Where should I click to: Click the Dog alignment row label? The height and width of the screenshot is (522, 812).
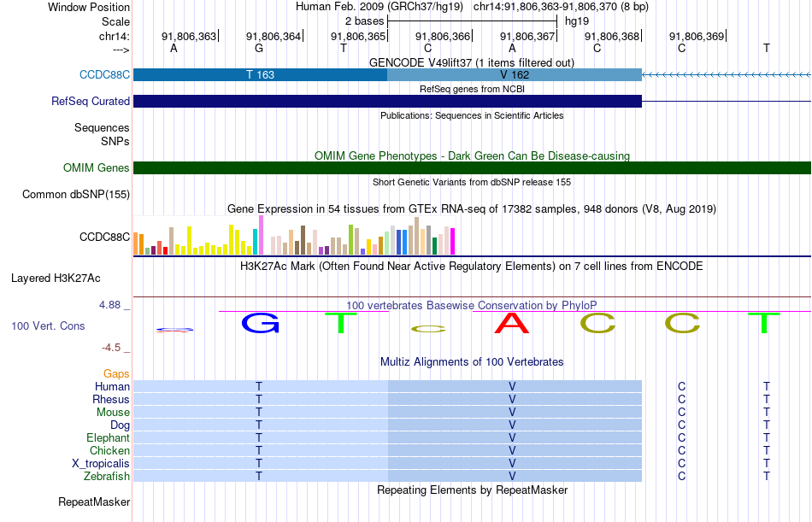coord(120,425)
